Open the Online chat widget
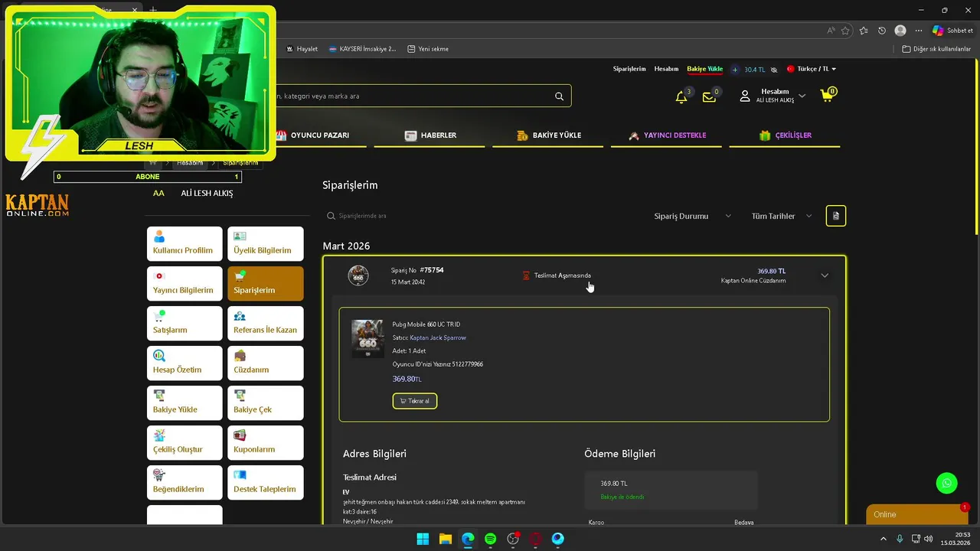 point(916,514)
